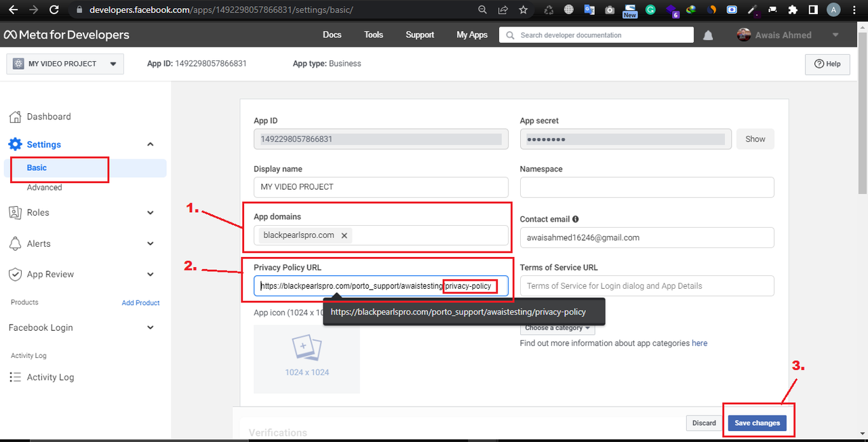Click in the Namespace field
868x442 pixels.
tap(647, 187)
